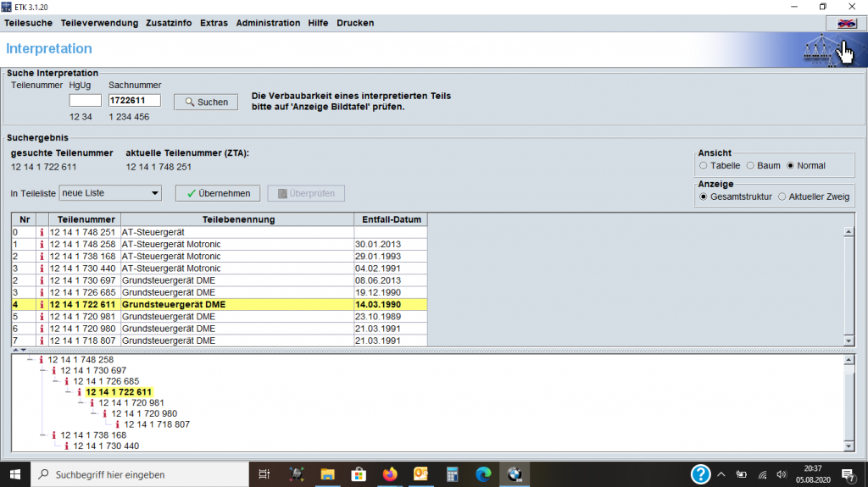Click the British flag language icon
This screenshot has height=487, width=868.
click(844, 23)
